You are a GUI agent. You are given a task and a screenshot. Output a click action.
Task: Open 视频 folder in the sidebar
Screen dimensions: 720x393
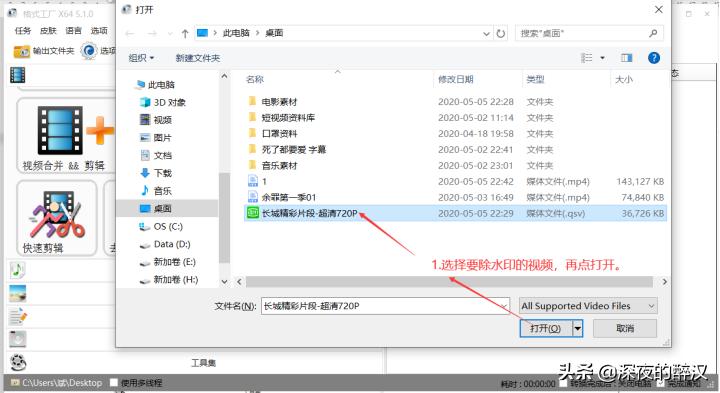click(156, 120)
